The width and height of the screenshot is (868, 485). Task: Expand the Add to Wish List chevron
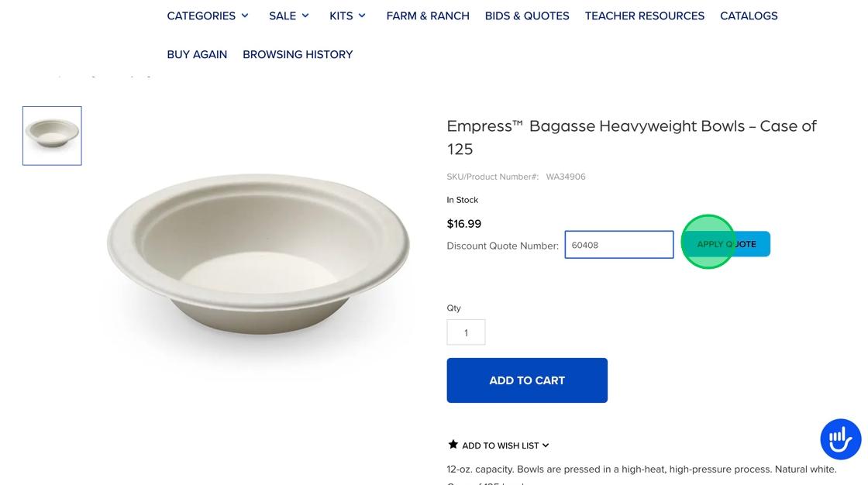point(546,445)
